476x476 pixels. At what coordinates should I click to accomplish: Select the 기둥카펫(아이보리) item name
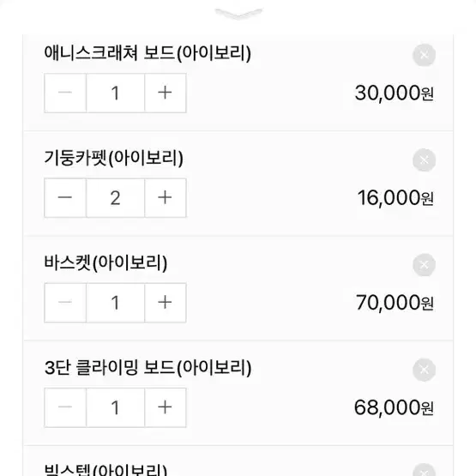[113, 158]
